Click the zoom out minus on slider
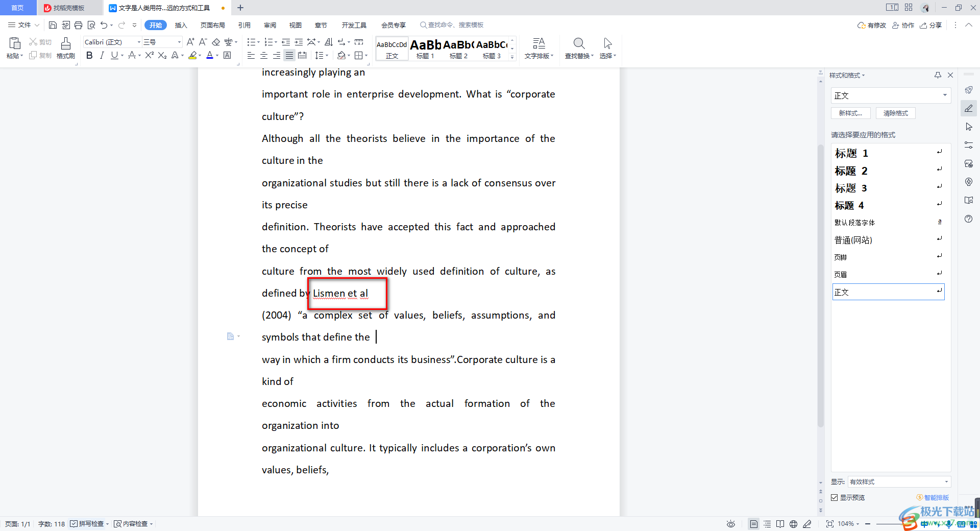 coord(868,524)
